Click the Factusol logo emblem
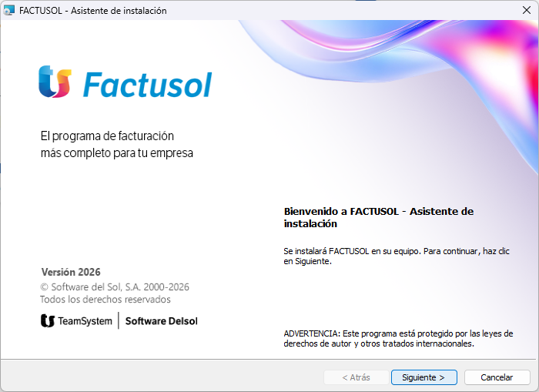The image size is (539, 392). click(x=55, y=82)
